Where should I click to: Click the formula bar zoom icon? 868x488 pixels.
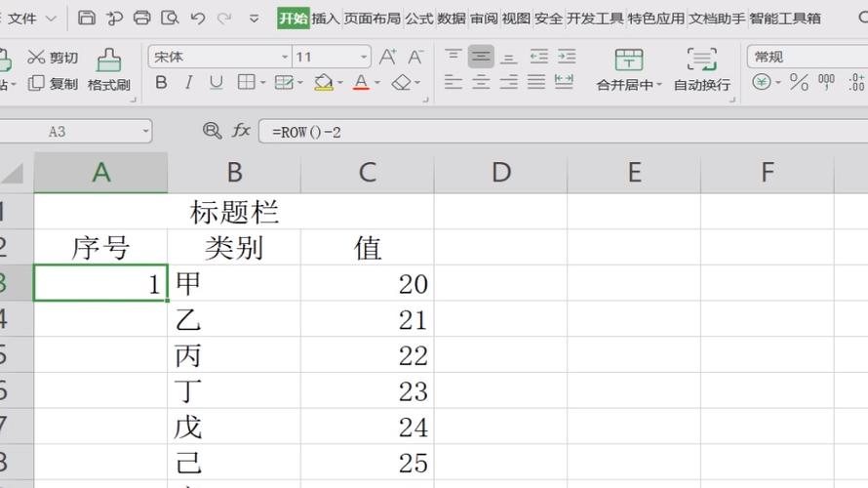212,131
